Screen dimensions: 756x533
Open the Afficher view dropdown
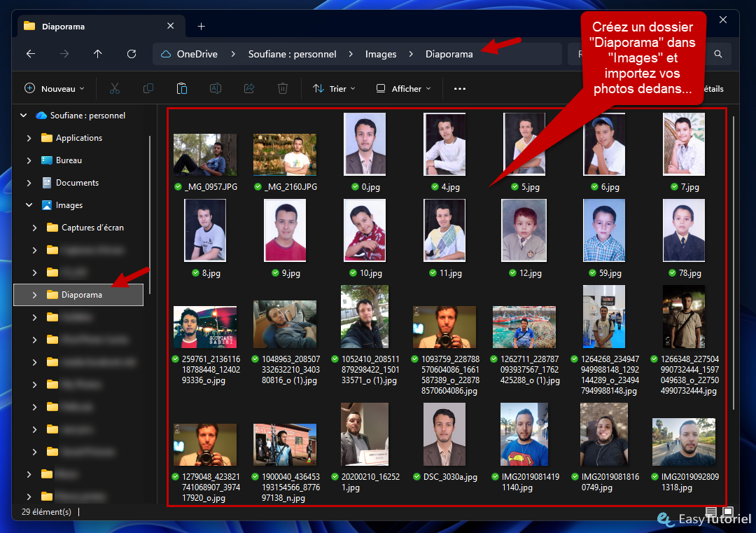(x=404, y=89)
